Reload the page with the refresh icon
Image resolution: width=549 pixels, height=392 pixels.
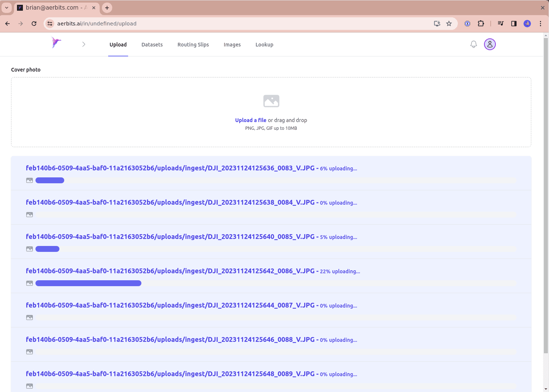pos(34,23)
